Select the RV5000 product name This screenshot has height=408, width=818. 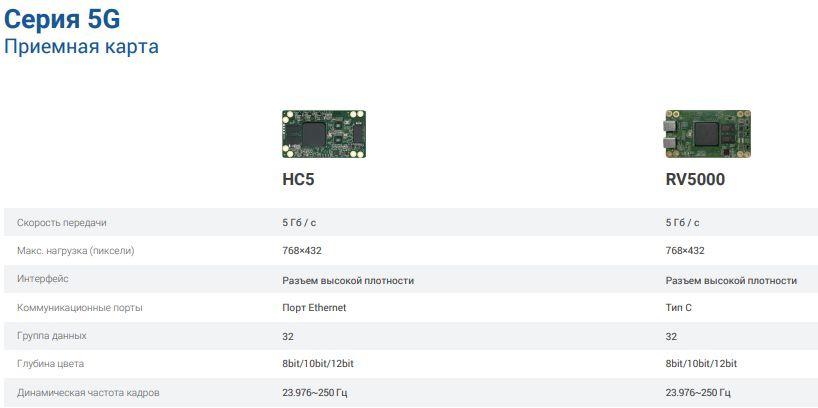click(695, 179)
